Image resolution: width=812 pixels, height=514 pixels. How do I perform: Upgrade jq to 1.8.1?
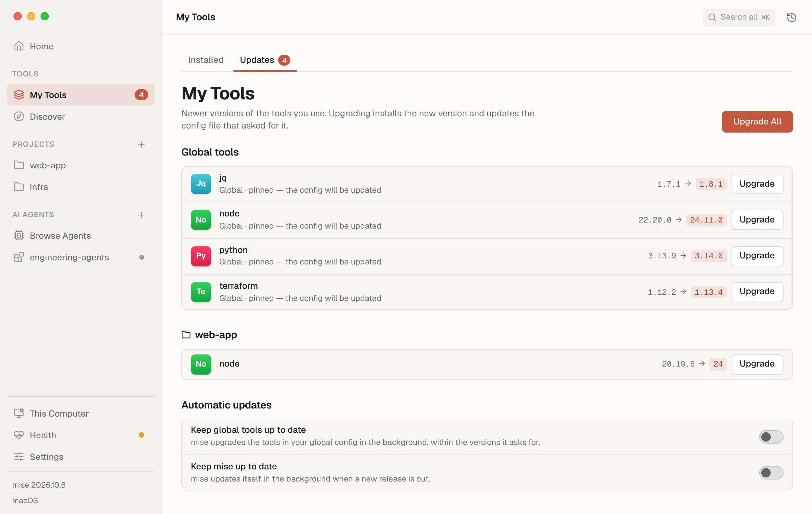(757, 184)
